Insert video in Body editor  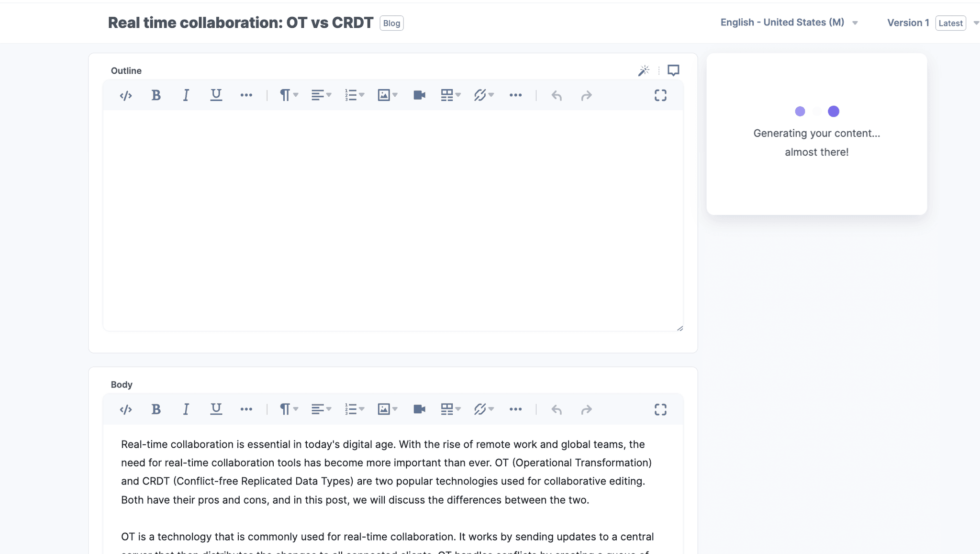point(419,409)
